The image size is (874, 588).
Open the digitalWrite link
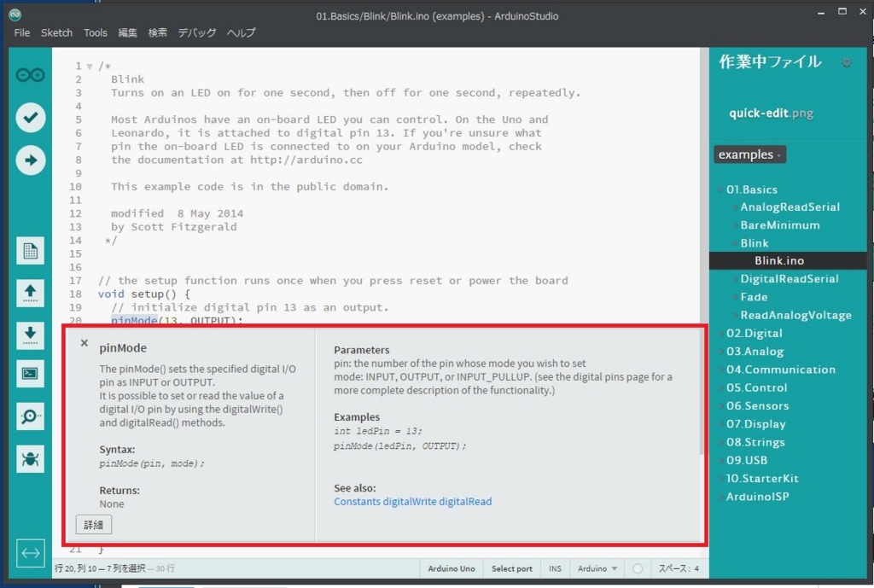click(409, 502)
